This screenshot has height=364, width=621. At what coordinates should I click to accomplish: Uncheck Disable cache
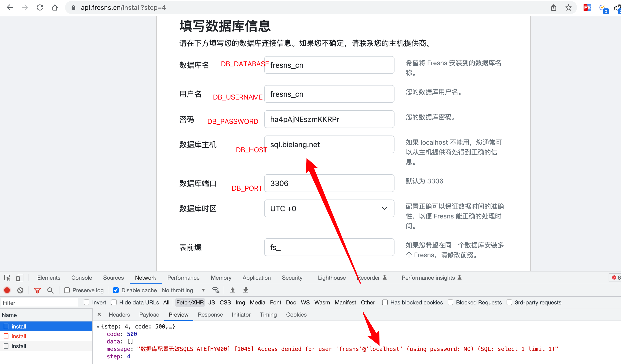coord(116,290)
